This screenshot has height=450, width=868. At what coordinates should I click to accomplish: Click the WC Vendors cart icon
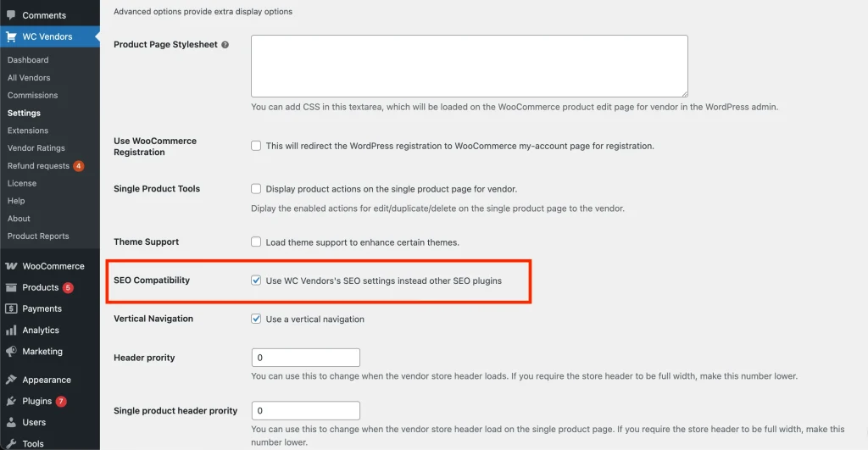(x=11, y=36)
